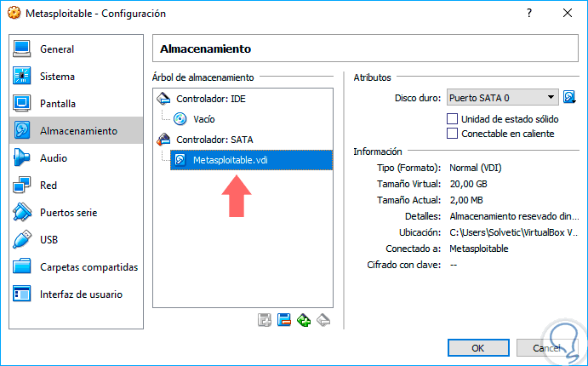Click the Red network monitors icon

[22, 185]
